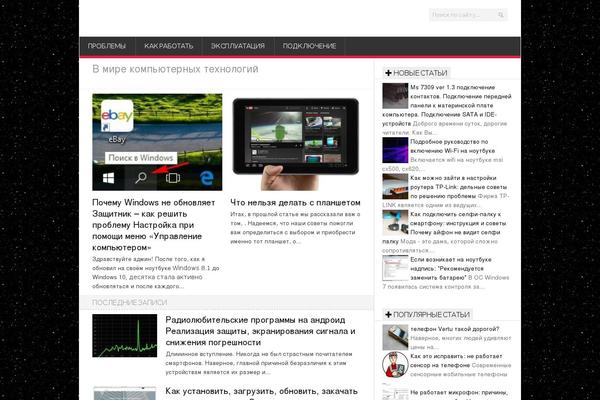Open не работает сенсор на телефоне article
The image size is (600, 400).
(x=456, y=361)
